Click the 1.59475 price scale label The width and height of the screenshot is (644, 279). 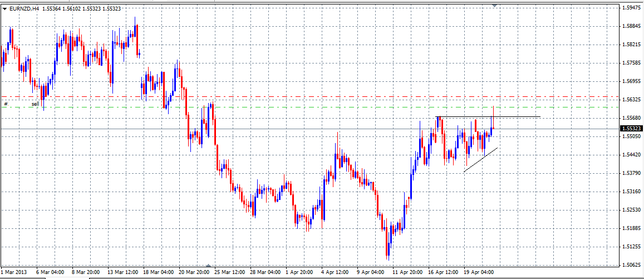(x=631, y=8)
